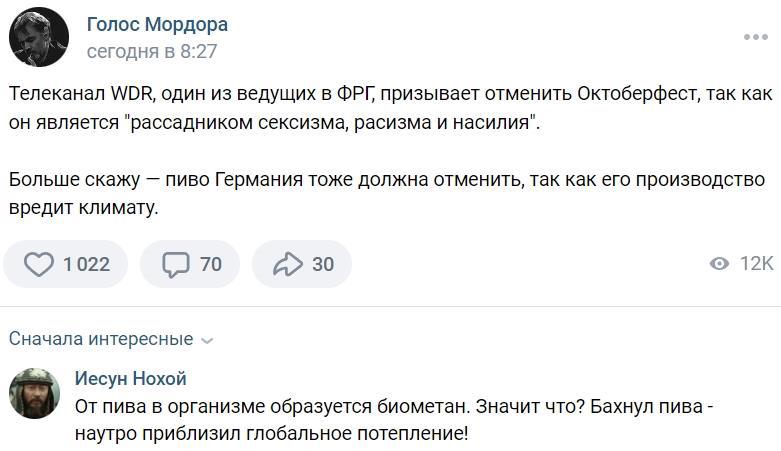Click the eye views icon

pos(718,264)
